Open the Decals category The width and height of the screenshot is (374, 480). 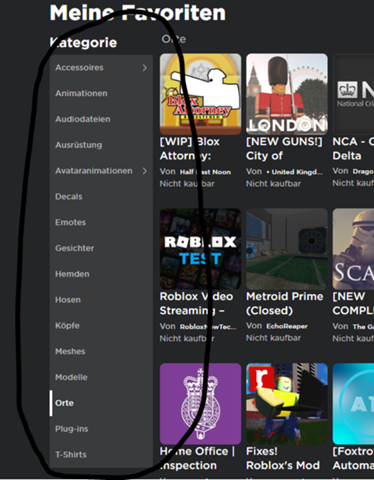101,197
